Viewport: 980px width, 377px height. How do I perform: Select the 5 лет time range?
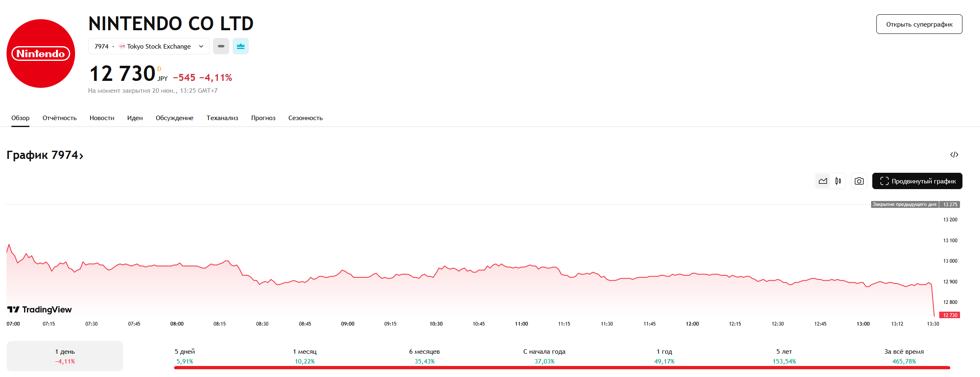click(784, 356)
